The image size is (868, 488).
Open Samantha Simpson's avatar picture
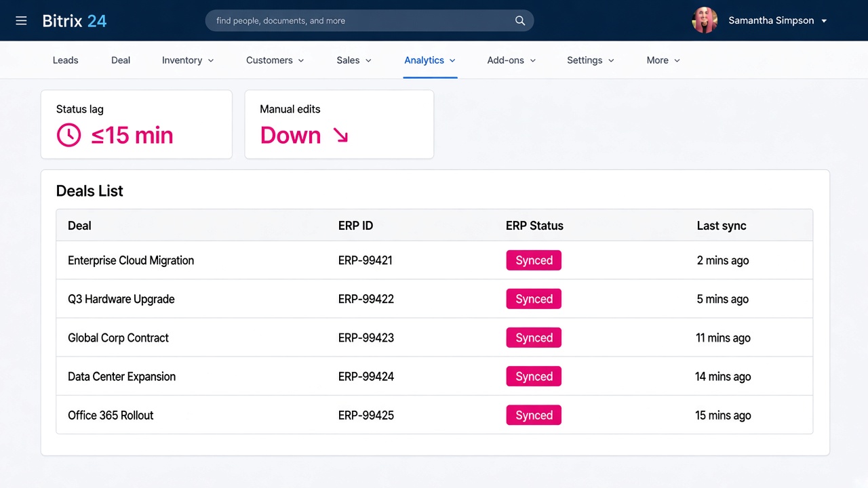pyautogui.click(x=705, y=20)
